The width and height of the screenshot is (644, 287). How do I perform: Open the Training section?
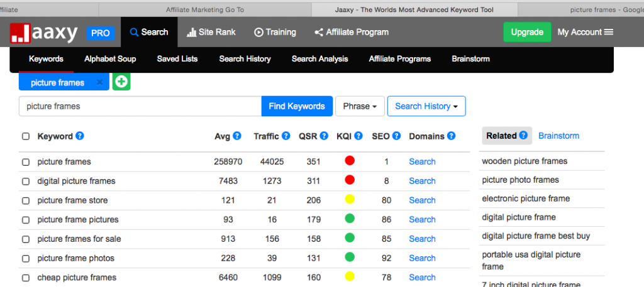coord(275,32)
